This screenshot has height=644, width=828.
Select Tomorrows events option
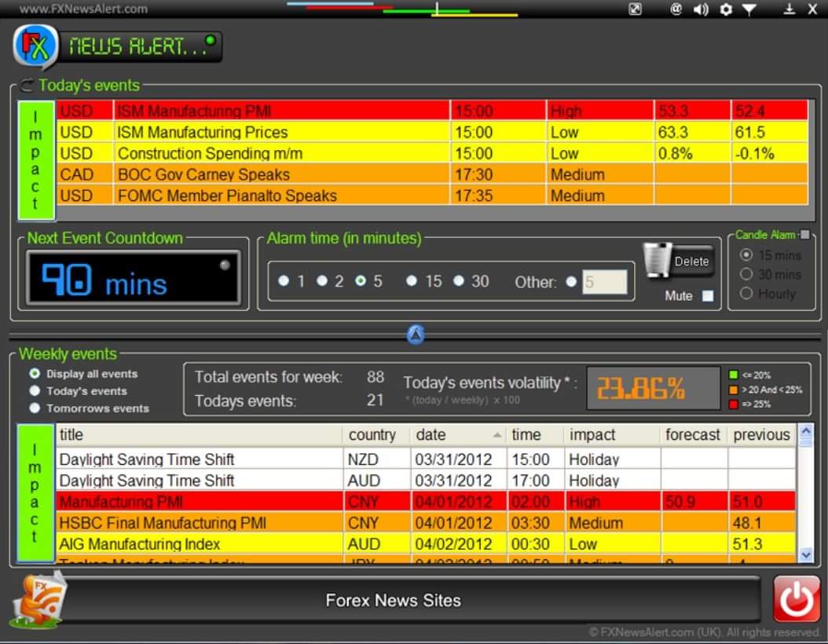35,408
